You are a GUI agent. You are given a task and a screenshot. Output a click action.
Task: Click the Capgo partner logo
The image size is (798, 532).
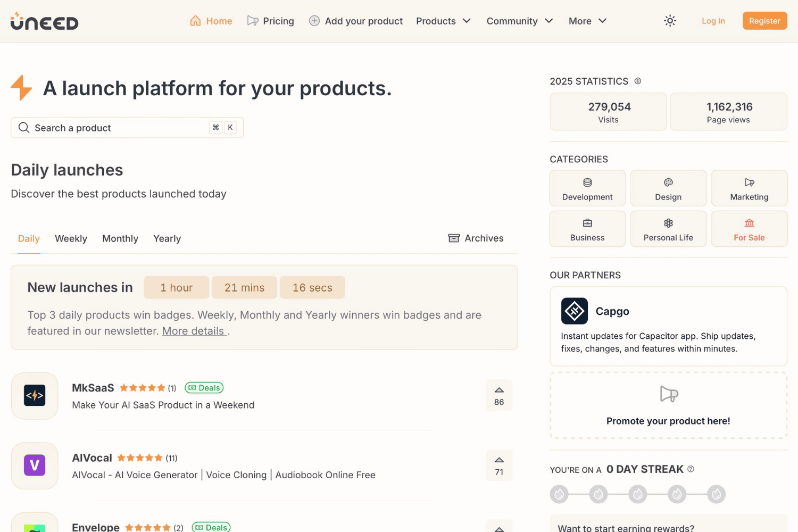pyautogui.click(x=574, y=311)
